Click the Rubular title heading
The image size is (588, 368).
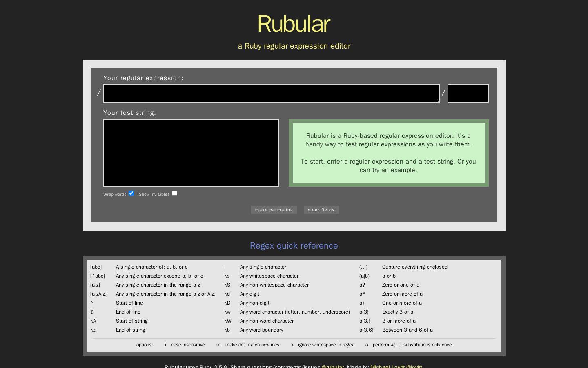(x=294, y=24)
